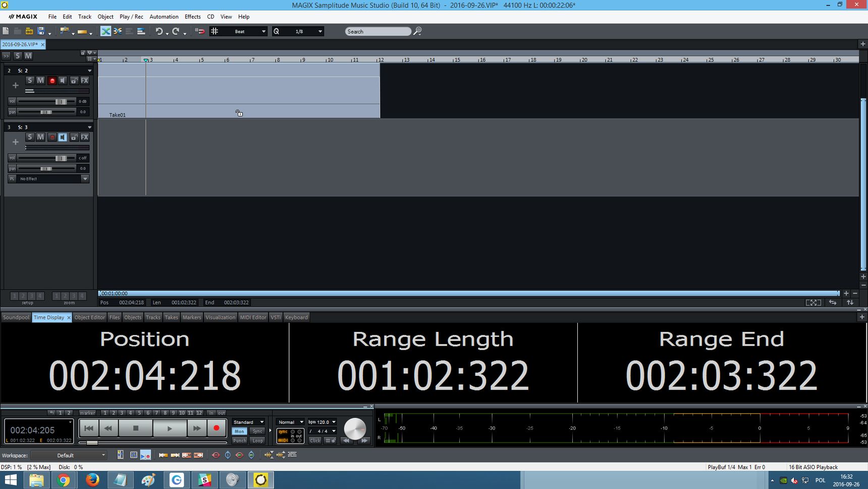Mute track S: 3

(x=40, y=137)
